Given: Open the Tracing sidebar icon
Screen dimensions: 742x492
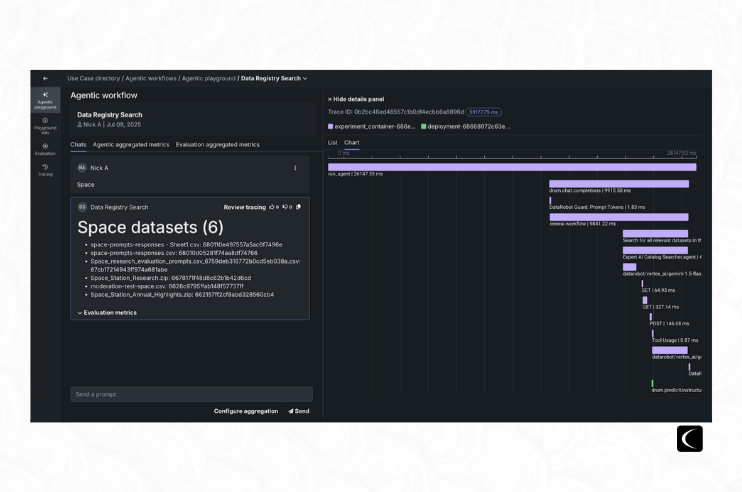Looking at the screenshot, I should click(45, 170).
